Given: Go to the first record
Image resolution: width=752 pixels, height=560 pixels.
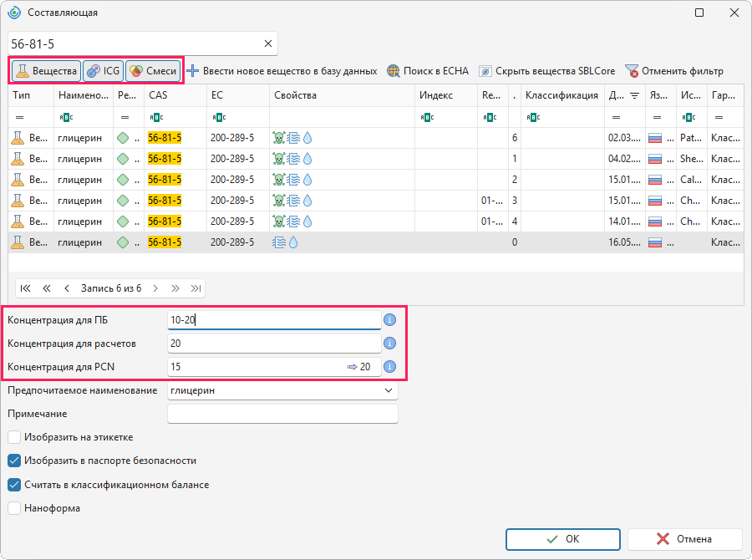Looking at the screenshot, I should (x=25, y=288).
